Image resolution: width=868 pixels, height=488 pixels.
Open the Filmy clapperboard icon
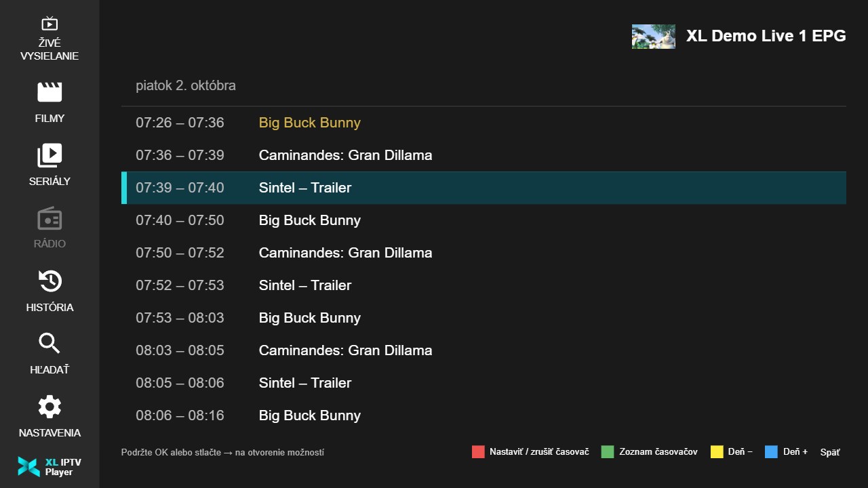click(x=50, y=92)
